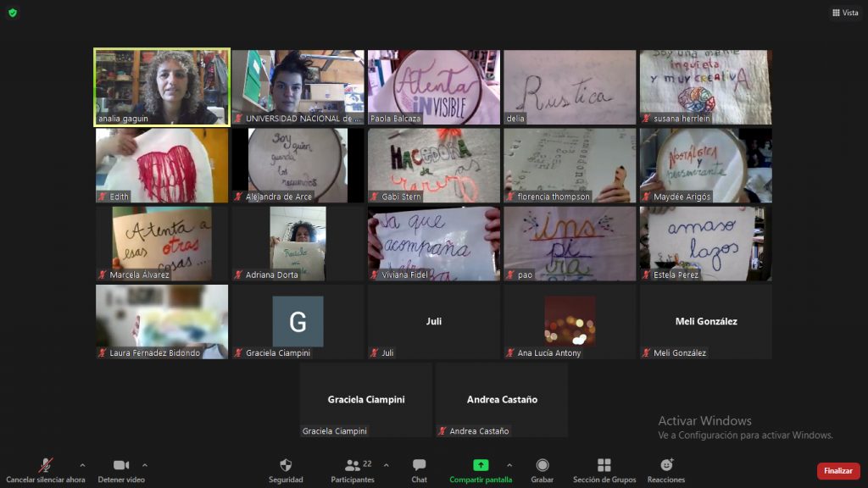Select Edith's red heart embroidery tile
The image size is (868, 488).
tap(162, 165)
